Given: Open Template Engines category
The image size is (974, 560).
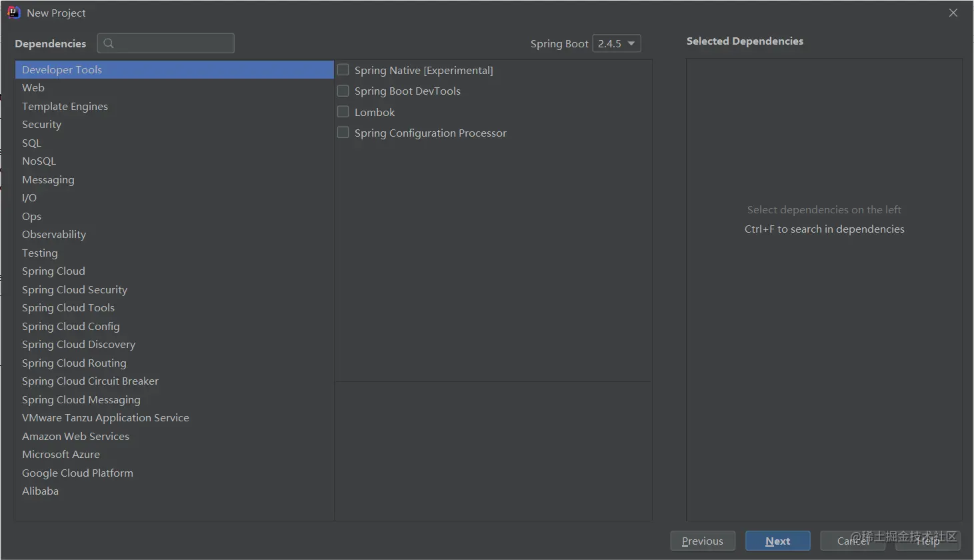Looking at the screenshot, I should [x=175, y=106].
